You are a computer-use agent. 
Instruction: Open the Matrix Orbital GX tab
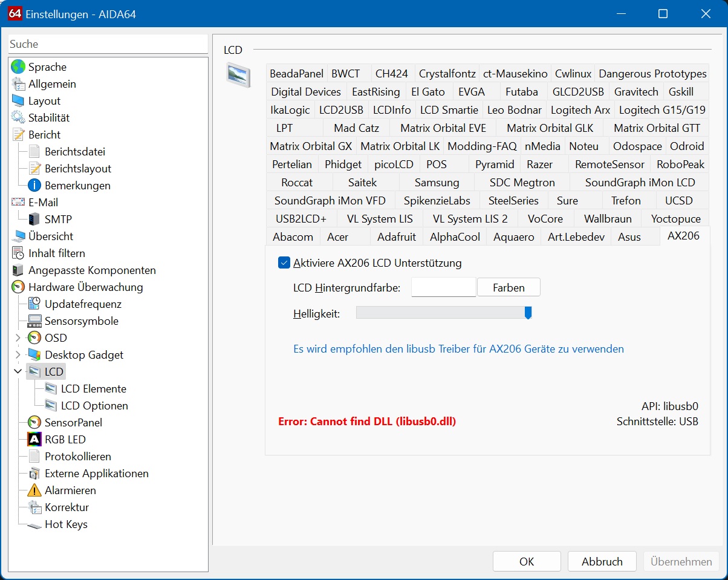click(311, 146)
